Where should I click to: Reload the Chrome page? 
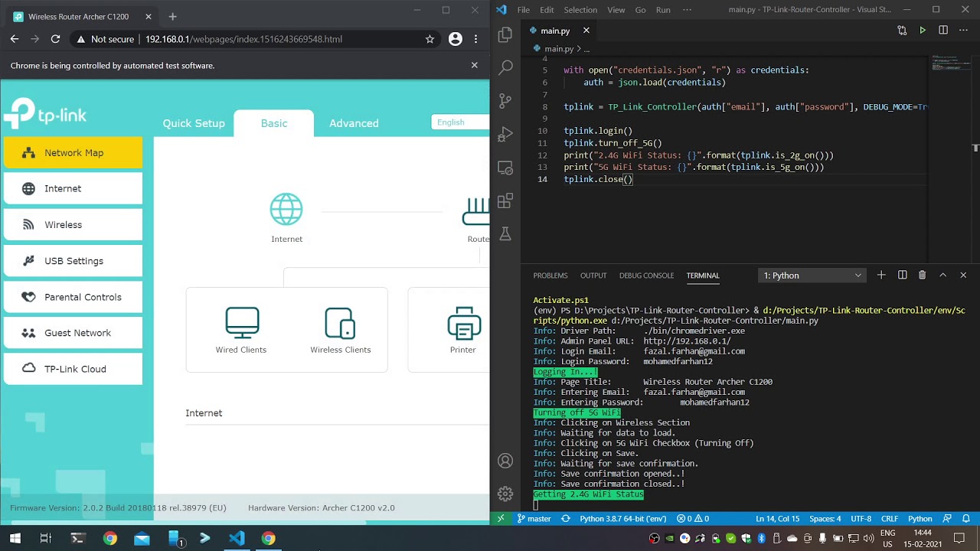click(55, 39)
